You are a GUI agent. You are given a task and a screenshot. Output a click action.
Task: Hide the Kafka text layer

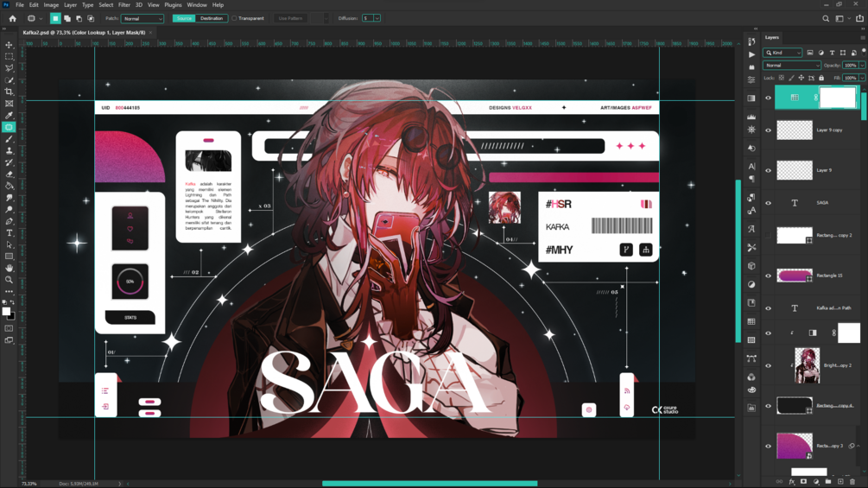[x=768, y=308]
